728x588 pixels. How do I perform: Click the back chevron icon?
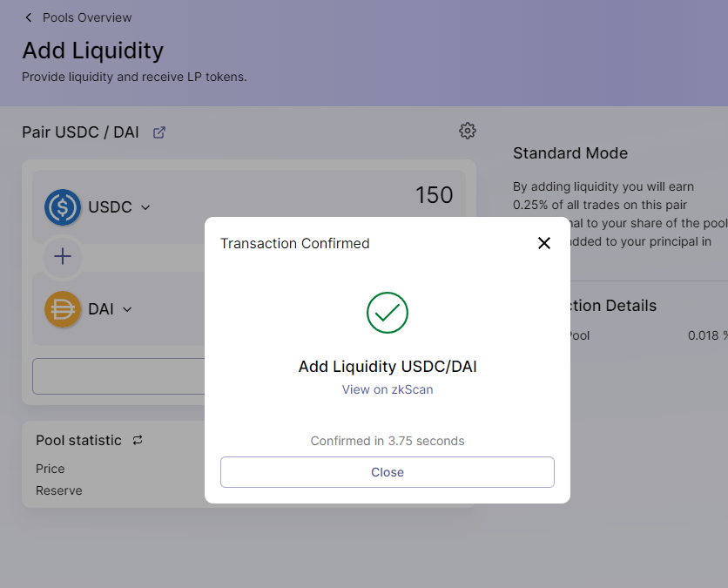tap(29, 17)
